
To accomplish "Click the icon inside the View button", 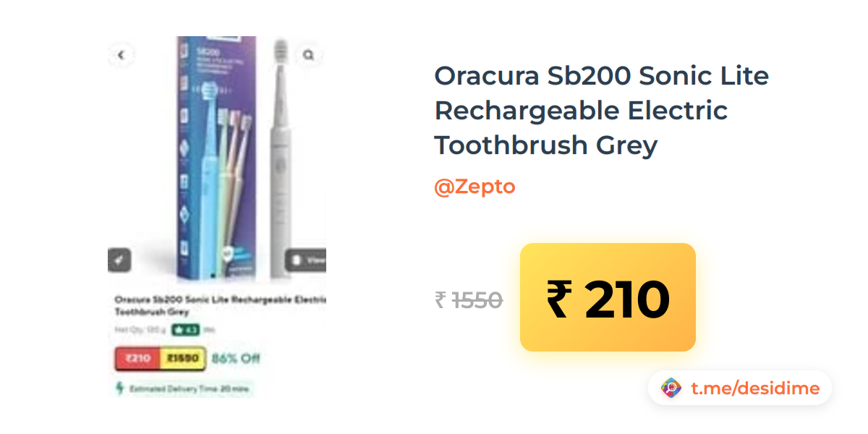I will [x=297, y=260].
